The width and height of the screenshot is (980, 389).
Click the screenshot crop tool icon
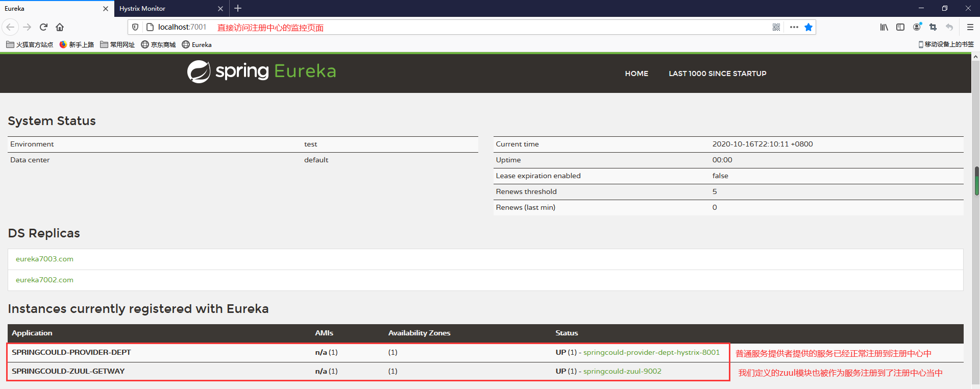[933, 27]
